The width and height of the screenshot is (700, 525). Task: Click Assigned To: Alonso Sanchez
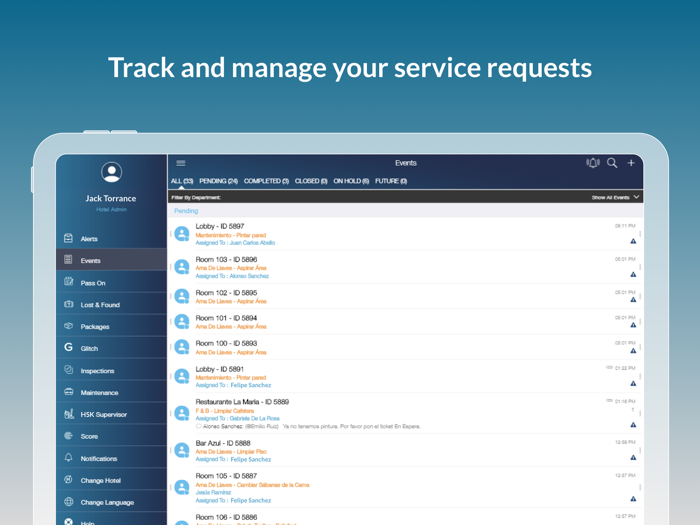point(232,276)
